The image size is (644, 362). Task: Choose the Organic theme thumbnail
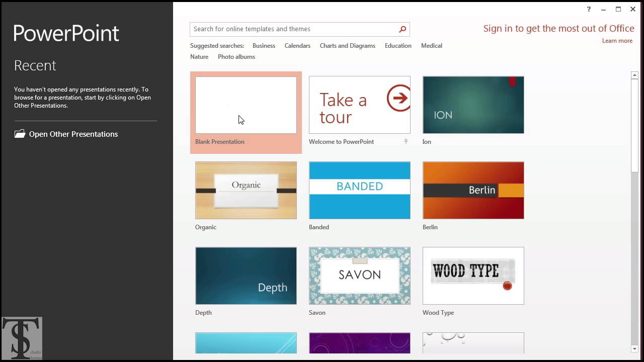tap(246, 191)
